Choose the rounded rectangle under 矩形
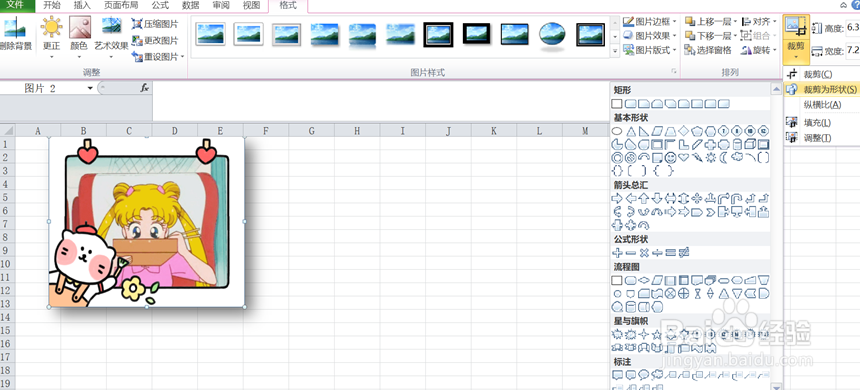 tap(631, 104)
